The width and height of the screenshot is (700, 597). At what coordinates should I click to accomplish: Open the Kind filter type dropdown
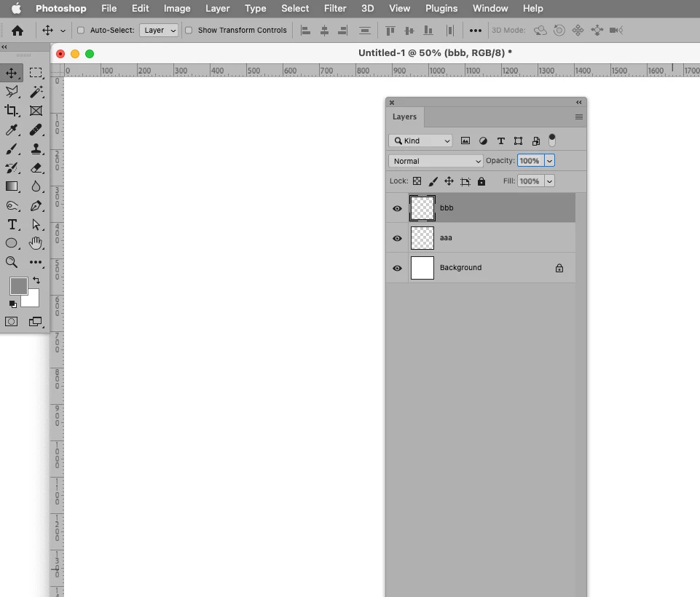420,141
